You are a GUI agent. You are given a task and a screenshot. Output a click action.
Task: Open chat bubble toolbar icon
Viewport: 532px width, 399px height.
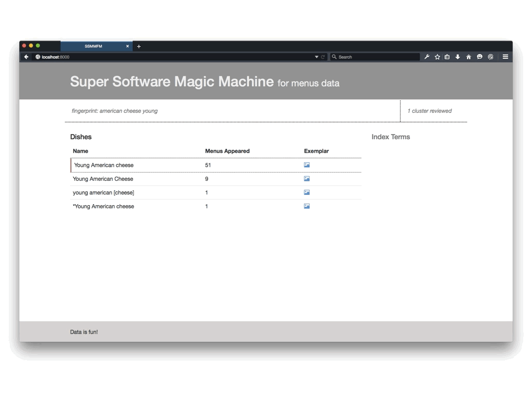click(x=480, y=57)
